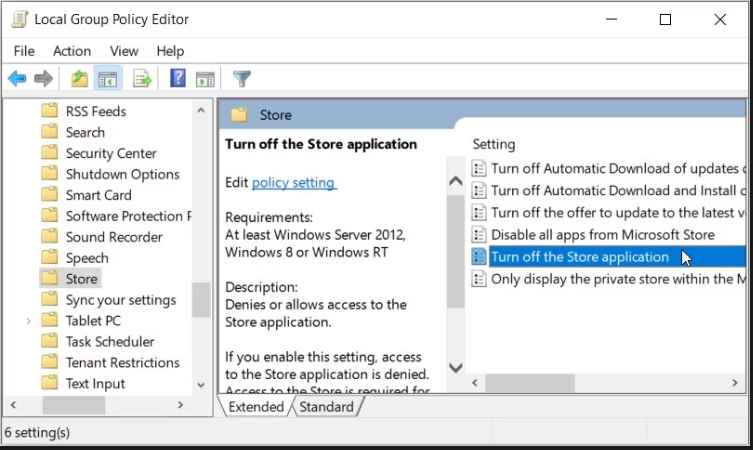The width and height of the screenshot is (753, 450).
Task: Open the Help menu
Action: (x=170, y=51)
